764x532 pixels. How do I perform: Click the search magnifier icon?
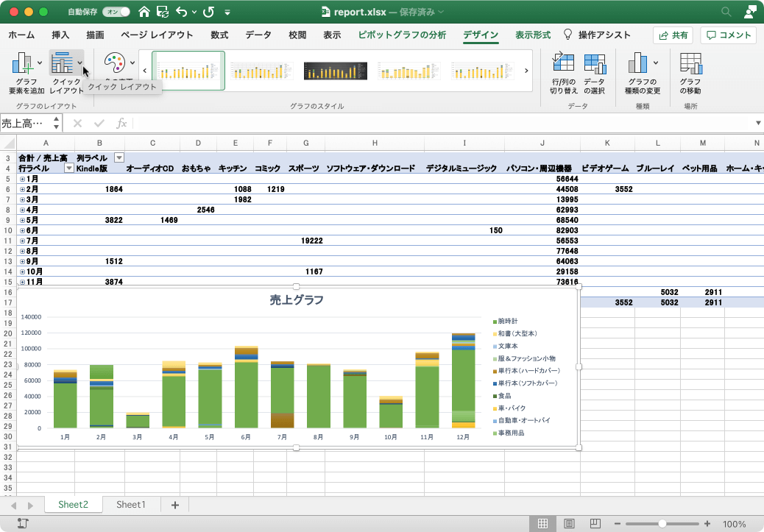coord(726,12)
